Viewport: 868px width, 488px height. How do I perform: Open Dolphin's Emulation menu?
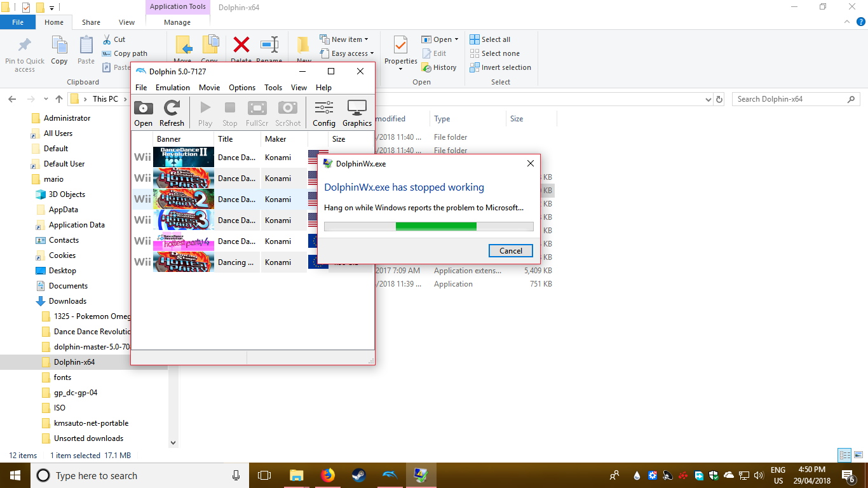pos(173,88)
